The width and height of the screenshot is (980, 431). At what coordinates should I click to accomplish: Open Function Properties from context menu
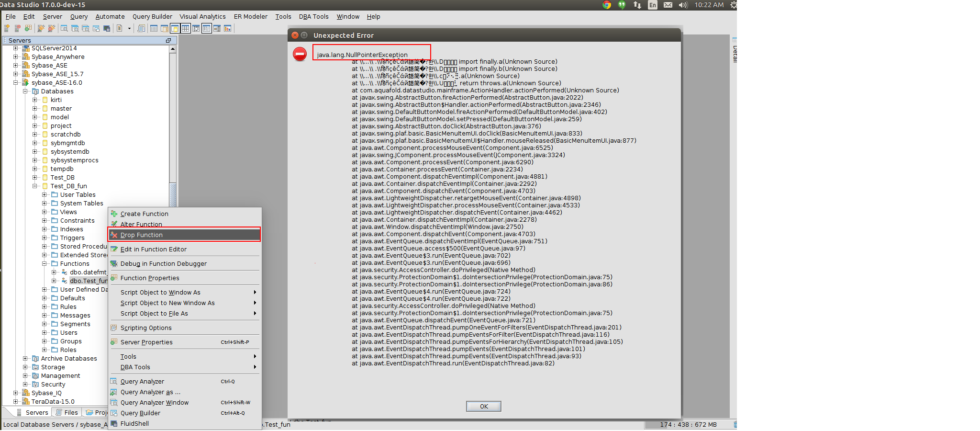tap(184, 278)
